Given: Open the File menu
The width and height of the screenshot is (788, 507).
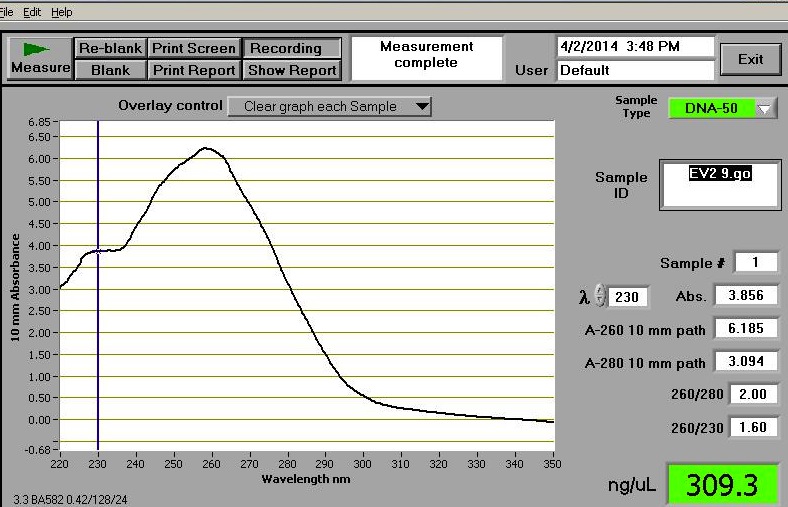Looking at the screenshot, I should (5, 12).
